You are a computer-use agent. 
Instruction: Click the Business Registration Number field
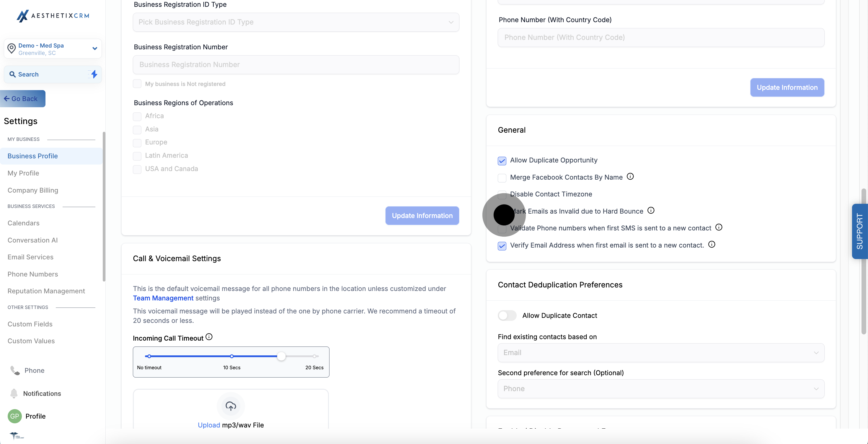coord(296,65)
